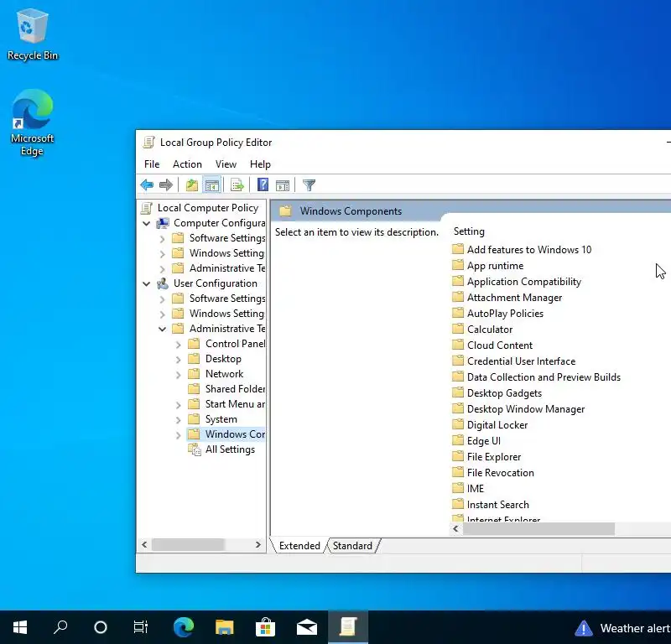The height and width of the screenshot is (644, 671).
Task: Click the Forward arrow toolbar icon
Action: (165, 184)
